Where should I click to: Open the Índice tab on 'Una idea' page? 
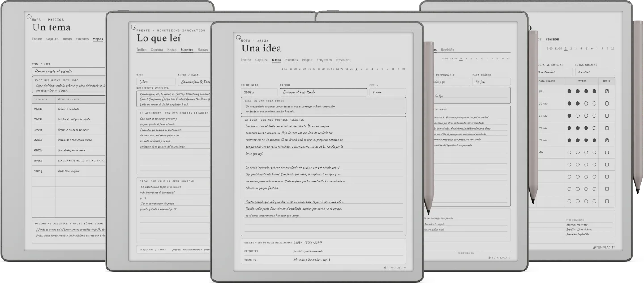coord(246,60)
